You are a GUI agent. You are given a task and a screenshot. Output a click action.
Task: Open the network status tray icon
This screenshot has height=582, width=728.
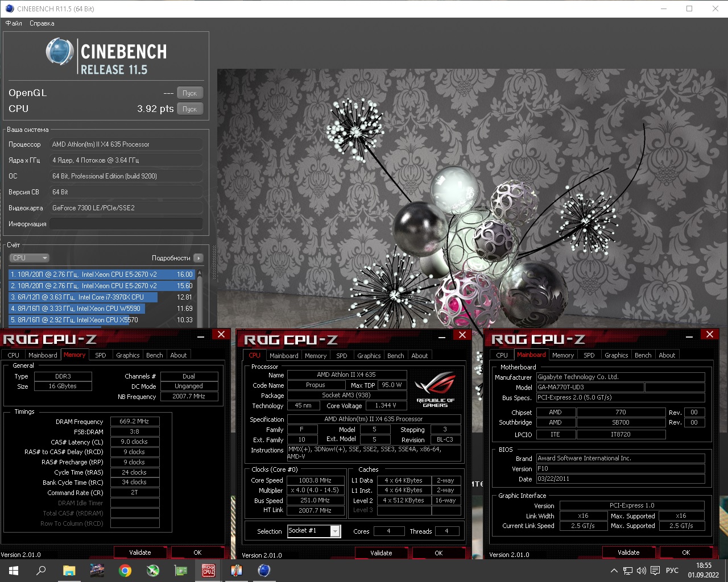point(628,571)
